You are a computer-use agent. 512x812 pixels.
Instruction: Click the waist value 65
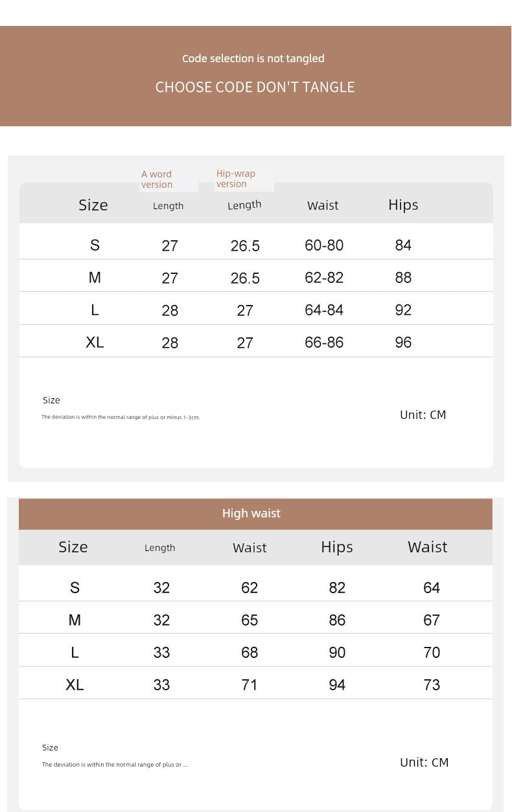[250, 620]
